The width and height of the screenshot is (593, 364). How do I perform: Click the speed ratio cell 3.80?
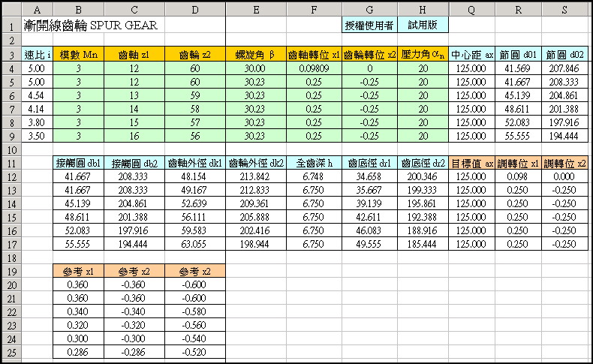pyautogui.click(x=37, y=123)
